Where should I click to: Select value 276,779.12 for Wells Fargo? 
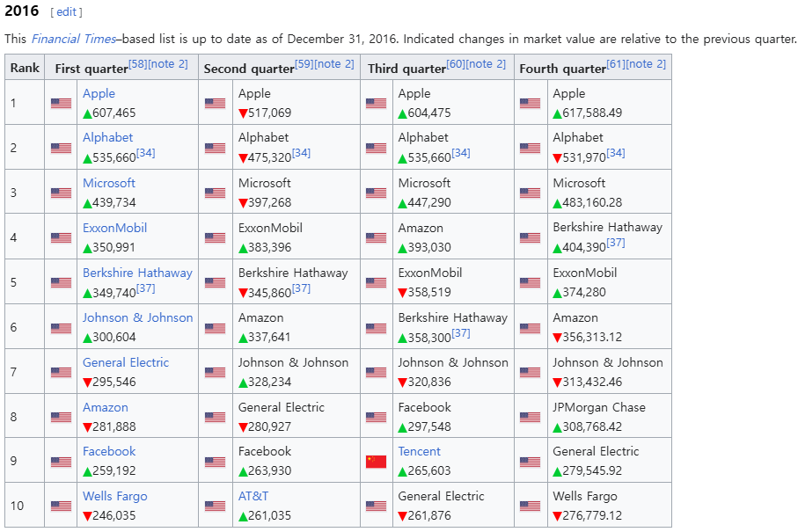pyautogui.click(x=592, y=515)
